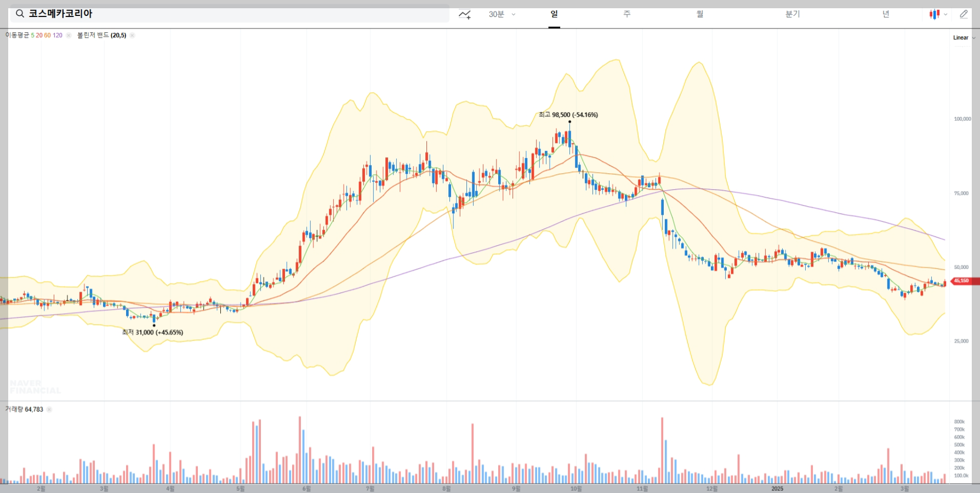Click the 거래량 64,783 label
The height and width of the screenshot is (493, 980).
point(24,409)
